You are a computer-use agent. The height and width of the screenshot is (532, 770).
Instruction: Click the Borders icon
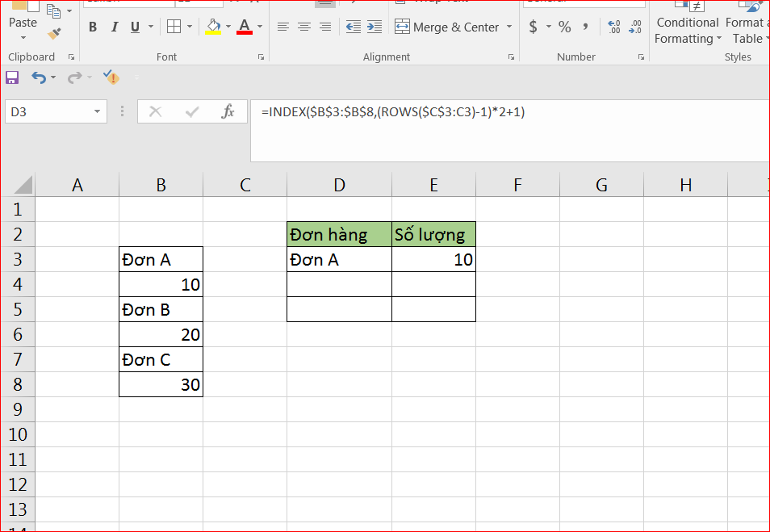point(174,27)
